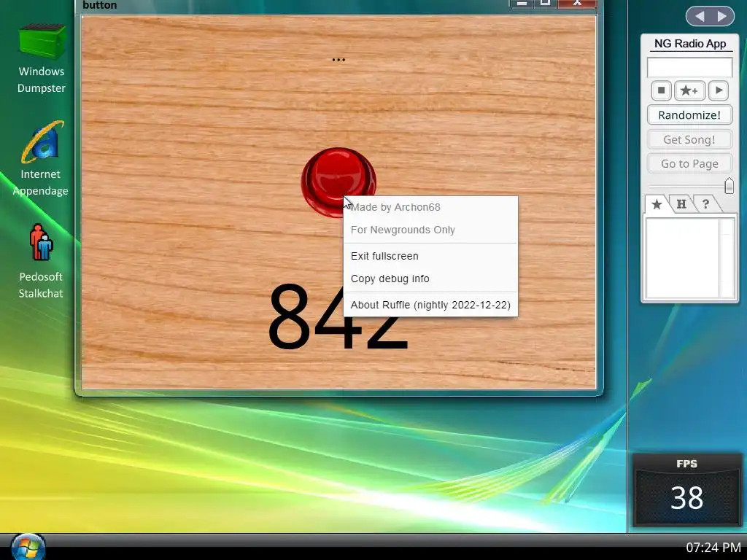The width and height of the screenshot is (747, 560).
Task: Choose the For Newgrounds Only menu entry
Action: 403,230
